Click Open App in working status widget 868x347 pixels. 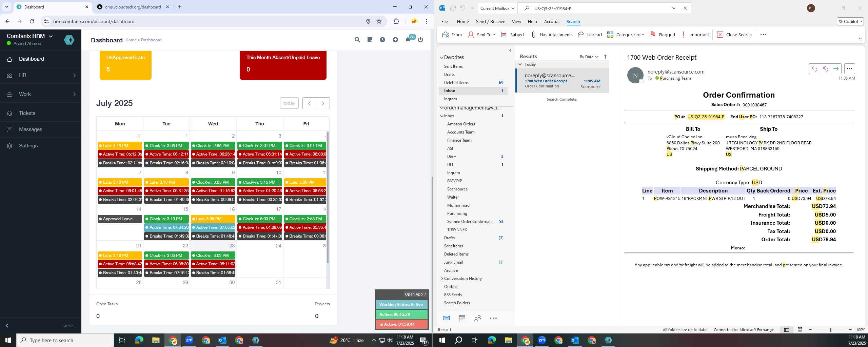415,294
